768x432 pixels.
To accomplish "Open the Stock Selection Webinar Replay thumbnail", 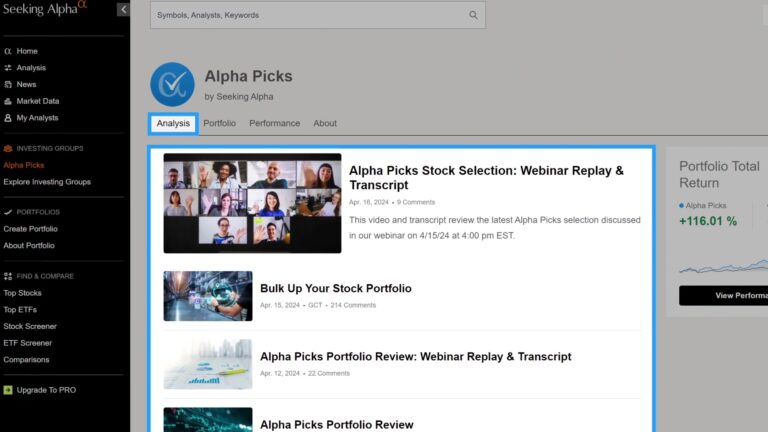I will [x=252, y=203].
